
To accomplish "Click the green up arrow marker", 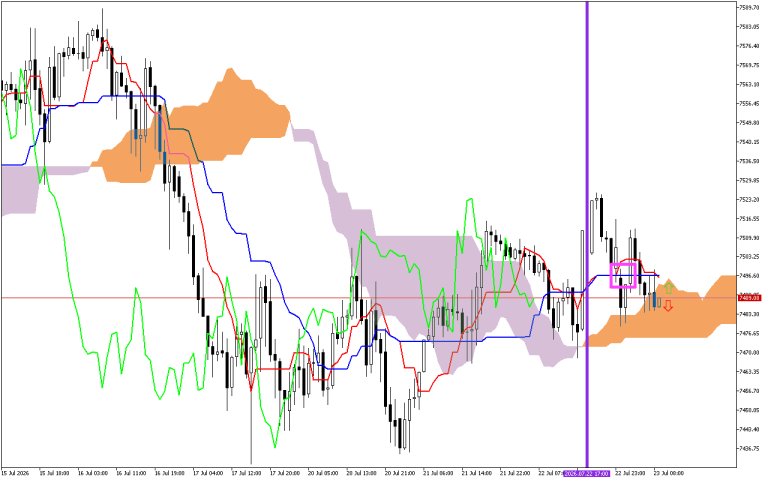I will tap(668, 288).
